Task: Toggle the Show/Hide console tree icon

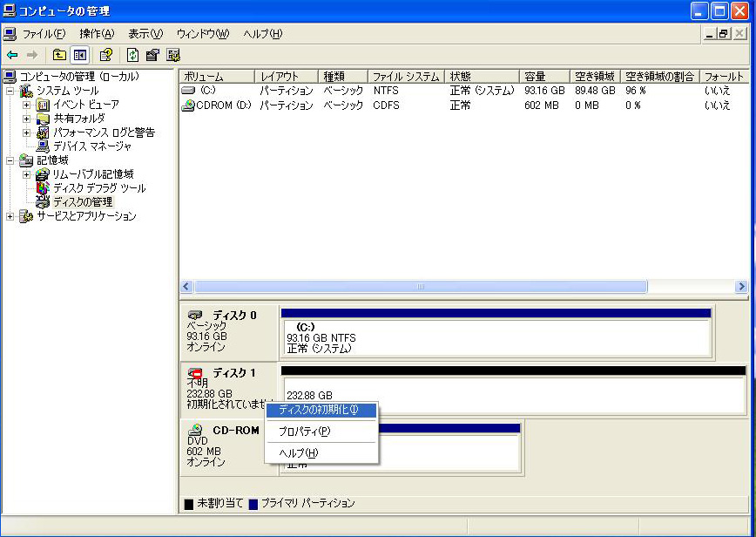Action: click(79, 55)
